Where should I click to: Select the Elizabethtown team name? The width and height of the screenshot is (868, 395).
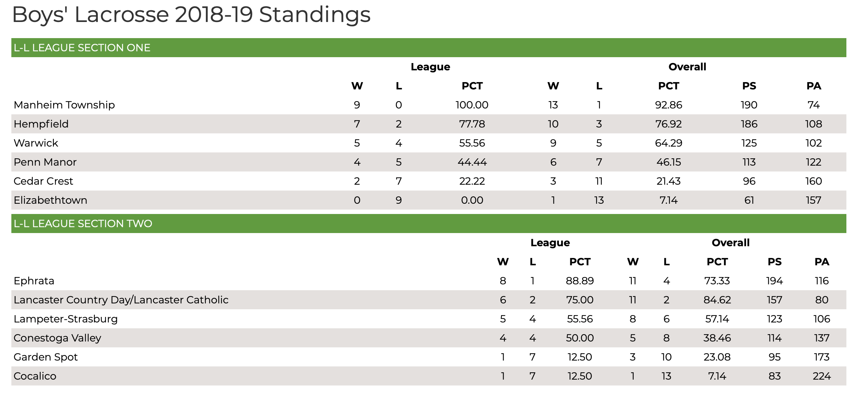point(51,200)
